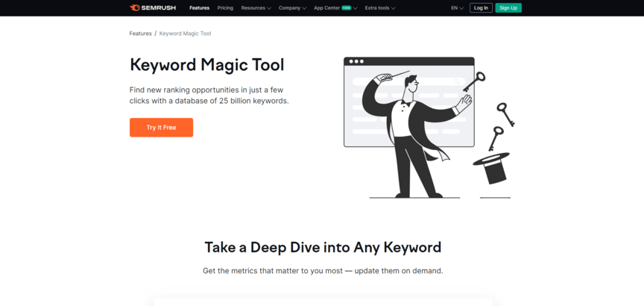Click the Log In button
The image size is (644, 306).
pos(481,7)
